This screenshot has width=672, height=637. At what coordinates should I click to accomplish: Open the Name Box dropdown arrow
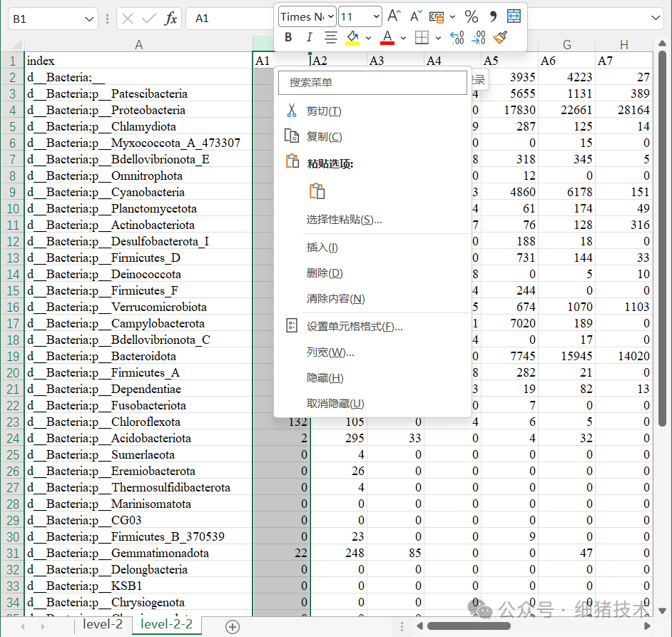tap(89, 19)
